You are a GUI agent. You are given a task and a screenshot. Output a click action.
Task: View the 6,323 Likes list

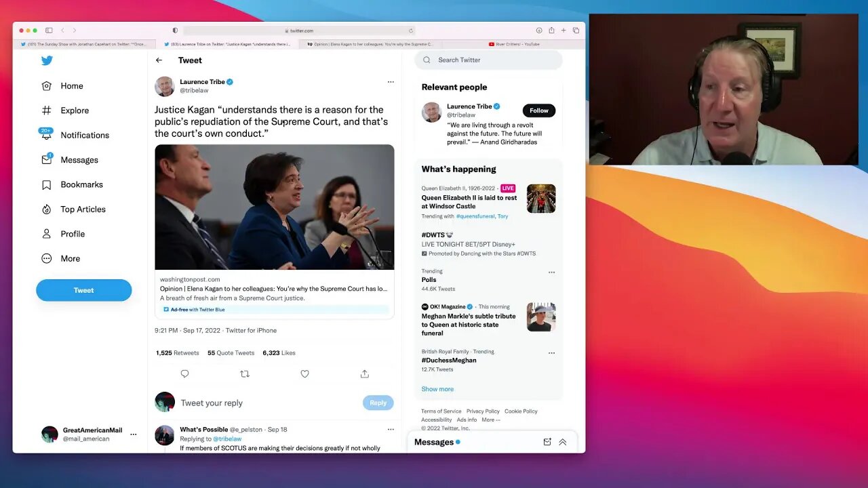tap(279, 353)
